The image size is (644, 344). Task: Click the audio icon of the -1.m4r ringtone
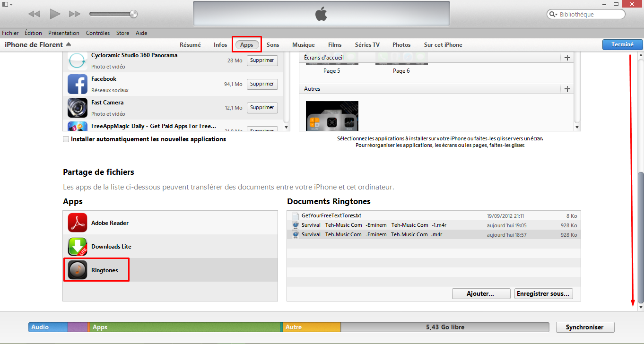296,225
